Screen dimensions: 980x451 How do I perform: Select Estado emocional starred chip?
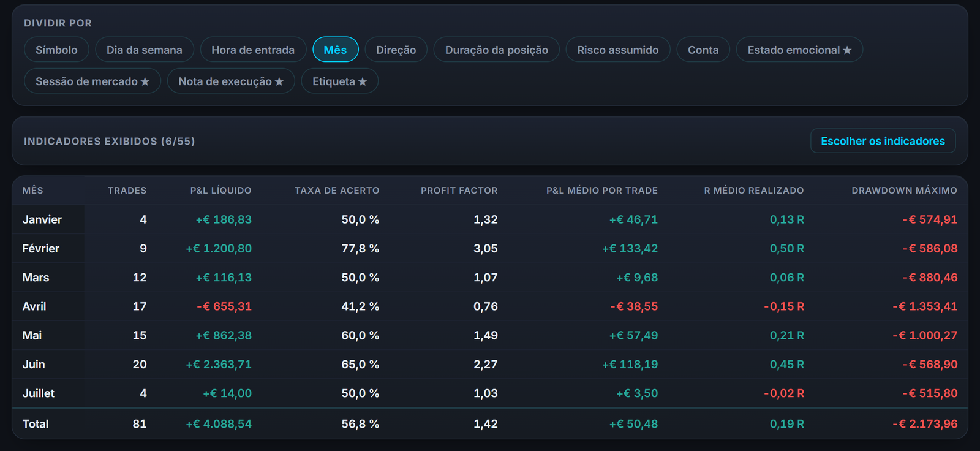(799, 50)
